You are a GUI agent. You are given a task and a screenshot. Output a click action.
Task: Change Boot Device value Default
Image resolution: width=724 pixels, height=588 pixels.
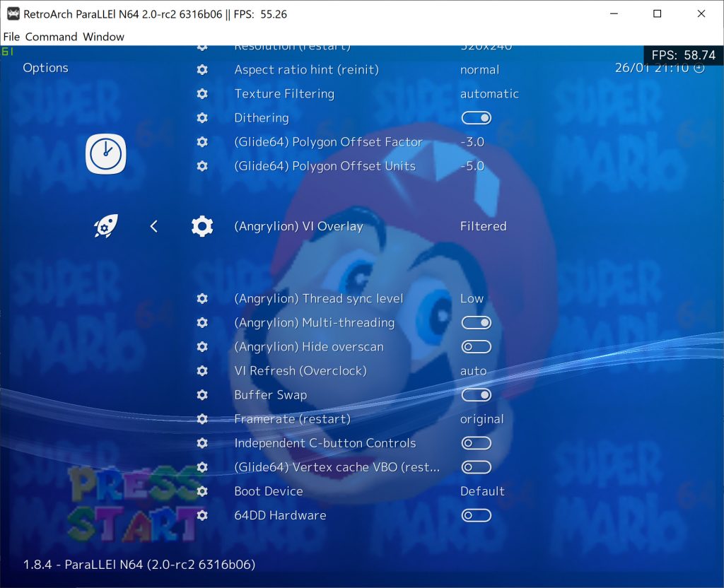tap(482, 491)
